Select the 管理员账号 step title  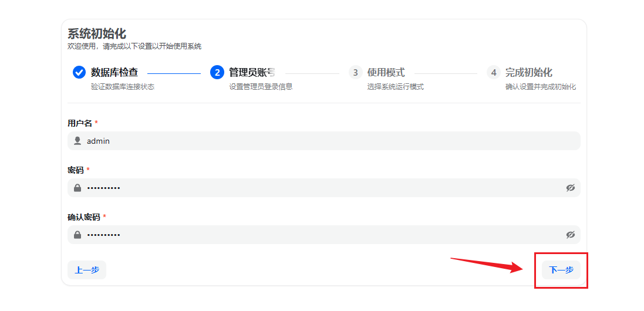(252, 72)
